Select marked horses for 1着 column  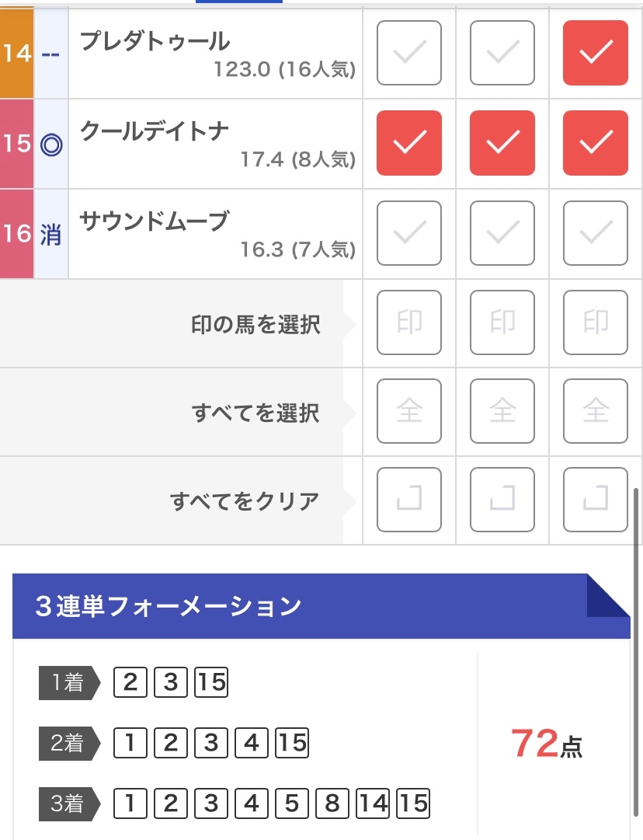(409, 323)
